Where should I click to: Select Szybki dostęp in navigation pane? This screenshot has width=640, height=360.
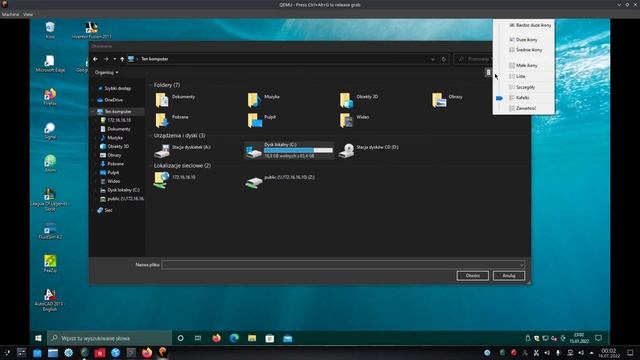click(114, 89)
